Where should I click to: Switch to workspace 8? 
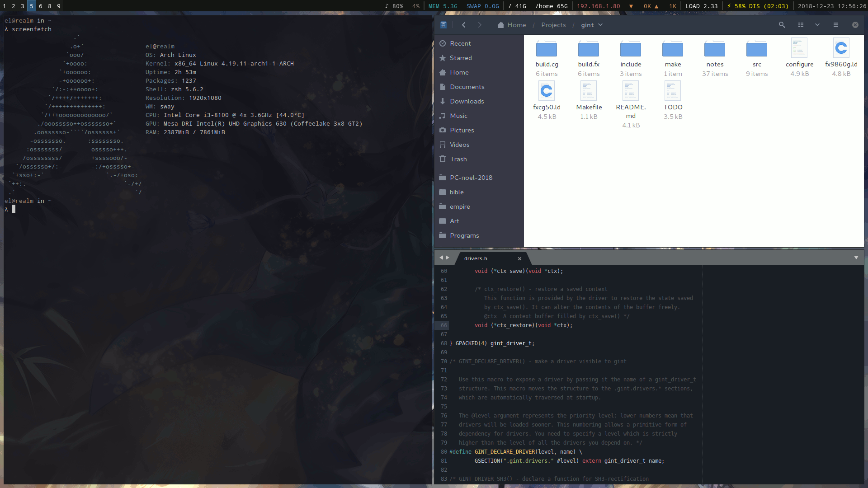point(50,6)
